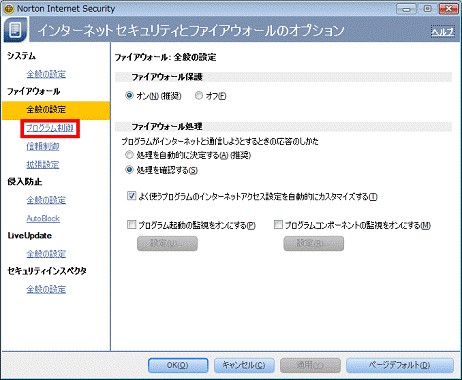The height and width of the screenshot is (380, 462).
Task: Click the システム section heading
Action: click(21, 56)
